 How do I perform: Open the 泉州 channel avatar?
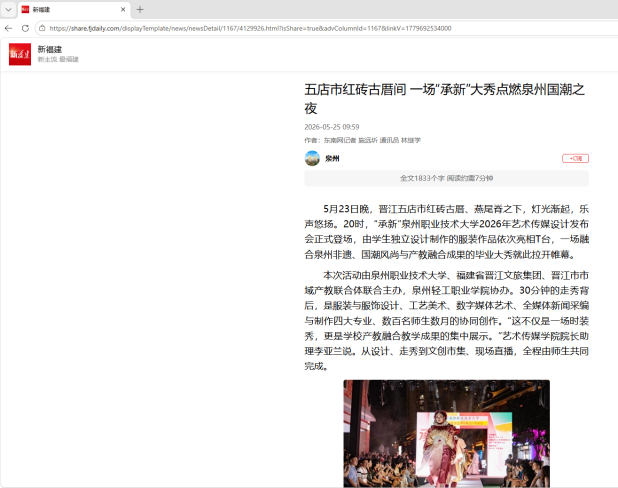pos(312,158)
